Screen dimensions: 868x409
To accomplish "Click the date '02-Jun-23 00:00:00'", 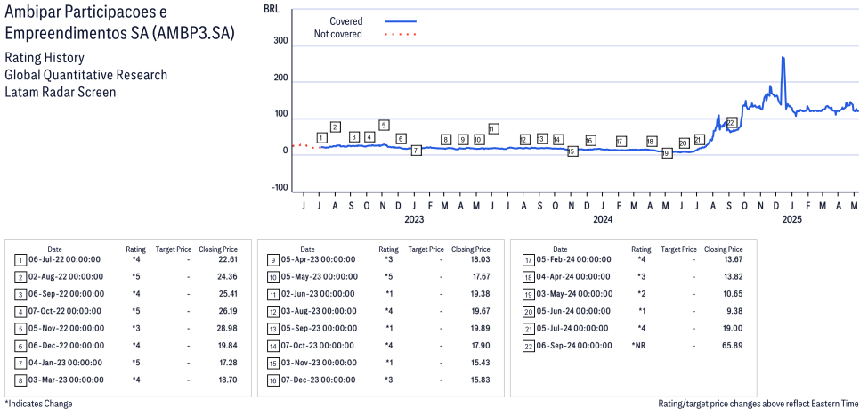I will (318, 294).
